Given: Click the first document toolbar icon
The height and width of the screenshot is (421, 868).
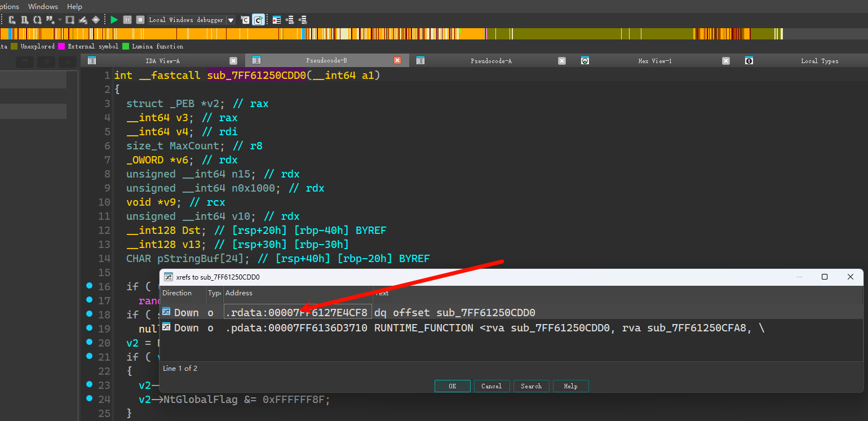Looking at the screenshot, I should (12, 20).
